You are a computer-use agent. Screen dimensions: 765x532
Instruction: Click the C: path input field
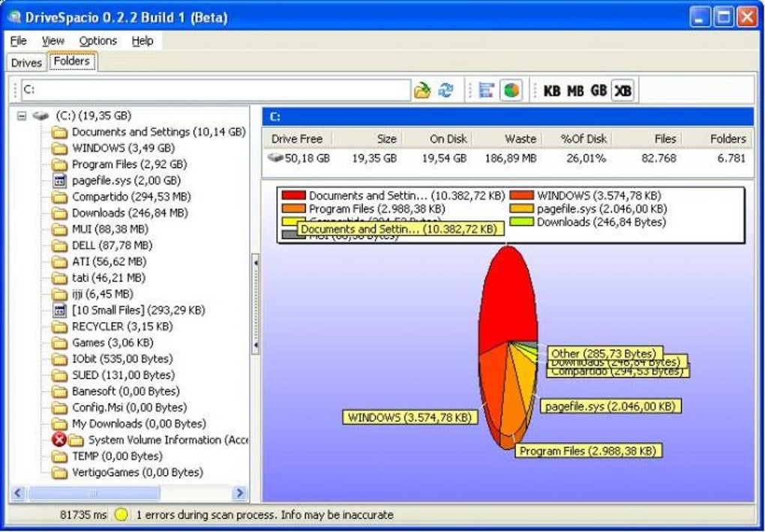216,90
